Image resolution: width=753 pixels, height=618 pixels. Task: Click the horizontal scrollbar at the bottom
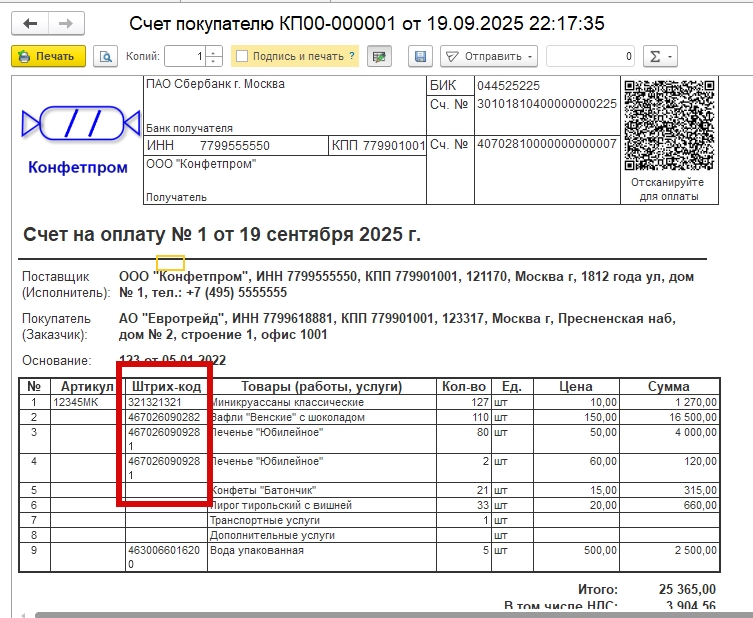tap(394, 615)
